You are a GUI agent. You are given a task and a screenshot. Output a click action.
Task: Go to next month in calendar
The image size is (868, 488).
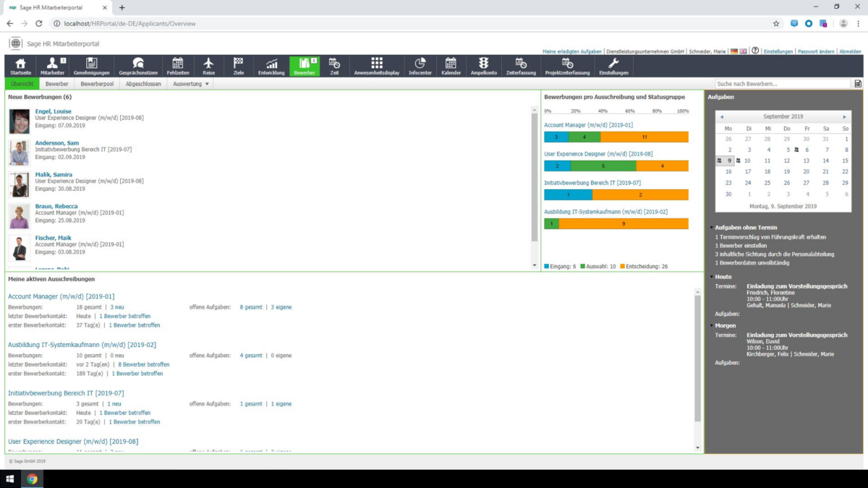844,116
